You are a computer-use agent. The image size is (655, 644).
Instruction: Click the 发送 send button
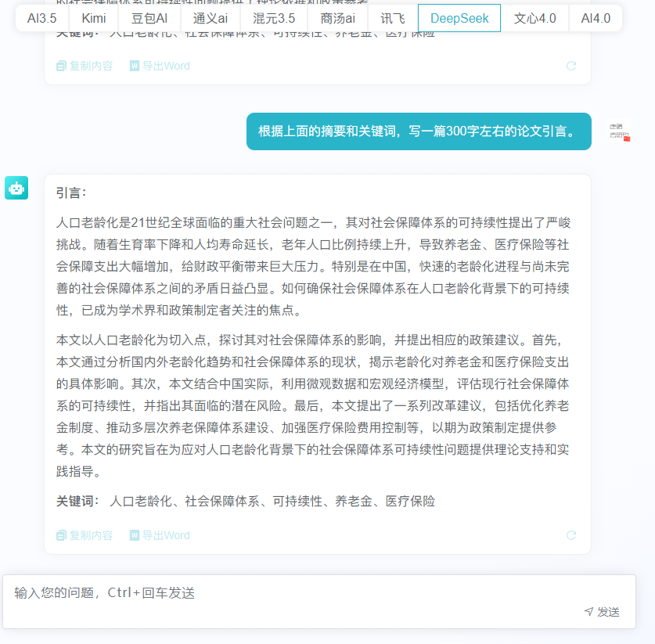(602, 612)
